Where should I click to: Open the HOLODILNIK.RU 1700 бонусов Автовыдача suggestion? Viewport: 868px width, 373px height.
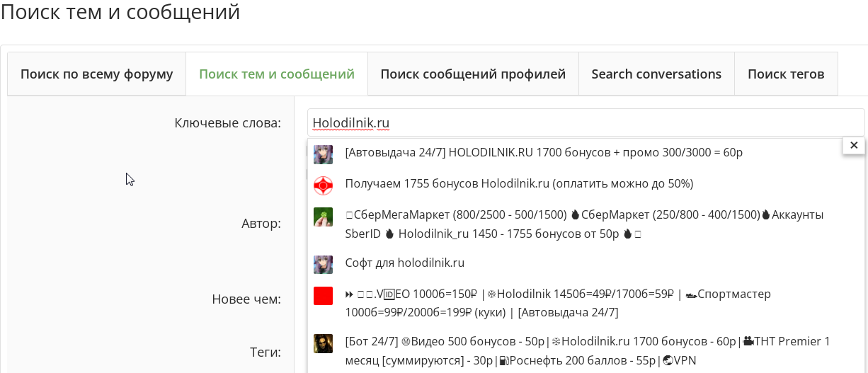[x=544, y=152]
